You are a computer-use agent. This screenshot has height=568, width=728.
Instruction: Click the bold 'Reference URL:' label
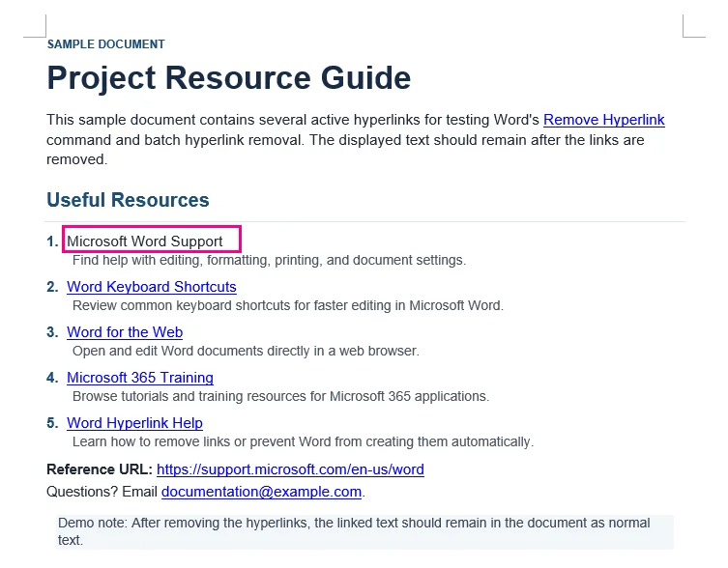[100, 469]
